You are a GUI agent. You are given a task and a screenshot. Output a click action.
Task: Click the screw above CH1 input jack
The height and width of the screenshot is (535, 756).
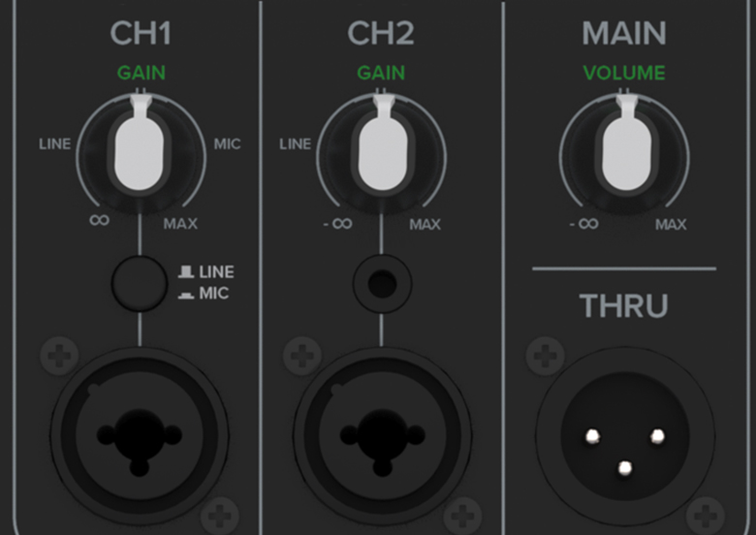[x=59, y=357]
